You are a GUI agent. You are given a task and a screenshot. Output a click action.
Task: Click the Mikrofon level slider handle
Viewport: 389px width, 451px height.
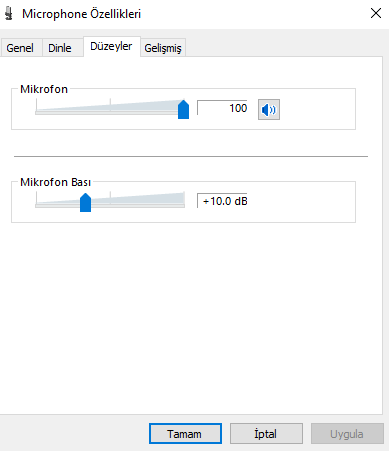183,109
